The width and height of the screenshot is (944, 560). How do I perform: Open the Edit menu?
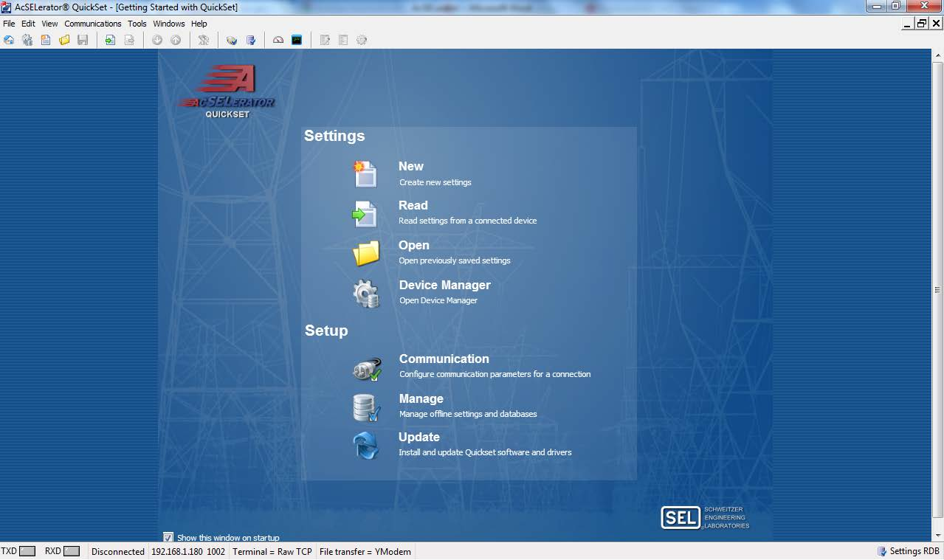click(x=28, y=24)
